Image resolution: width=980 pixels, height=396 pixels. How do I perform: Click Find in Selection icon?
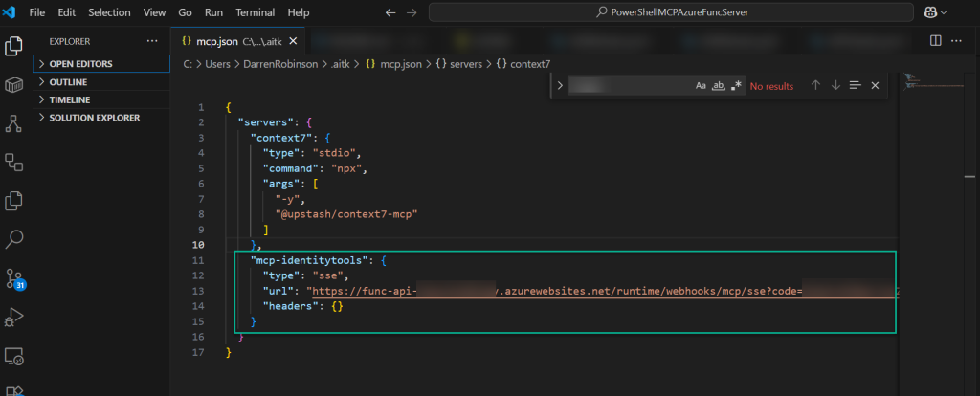[x=856, y=85]
